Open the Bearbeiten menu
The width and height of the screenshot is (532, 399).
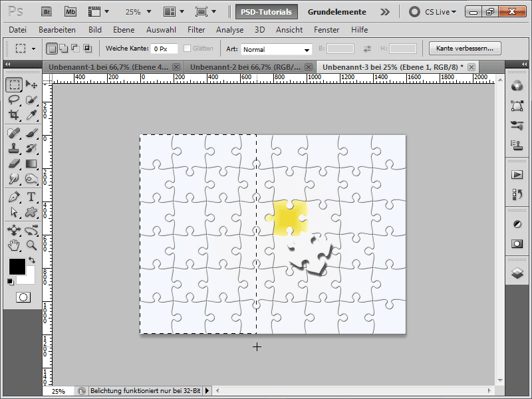[57, 30]
